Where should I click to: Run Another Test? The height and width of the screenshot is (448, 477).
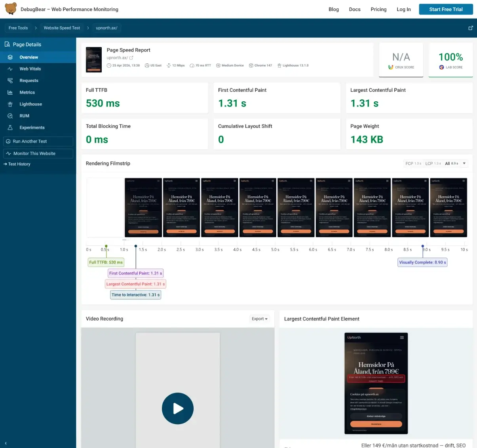[38, 141]
